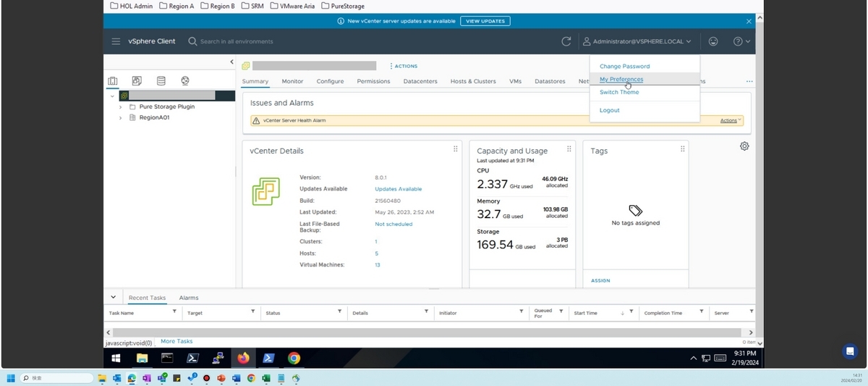The height and width of the screenshot is (386, 868).
Task: Switch to the Datastores tab
Action: point(550,81)
